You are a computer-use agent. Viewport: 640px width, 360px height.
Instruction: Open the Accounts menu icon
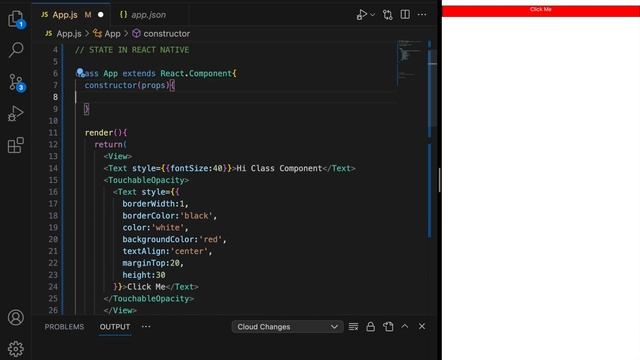click(16, 317)
